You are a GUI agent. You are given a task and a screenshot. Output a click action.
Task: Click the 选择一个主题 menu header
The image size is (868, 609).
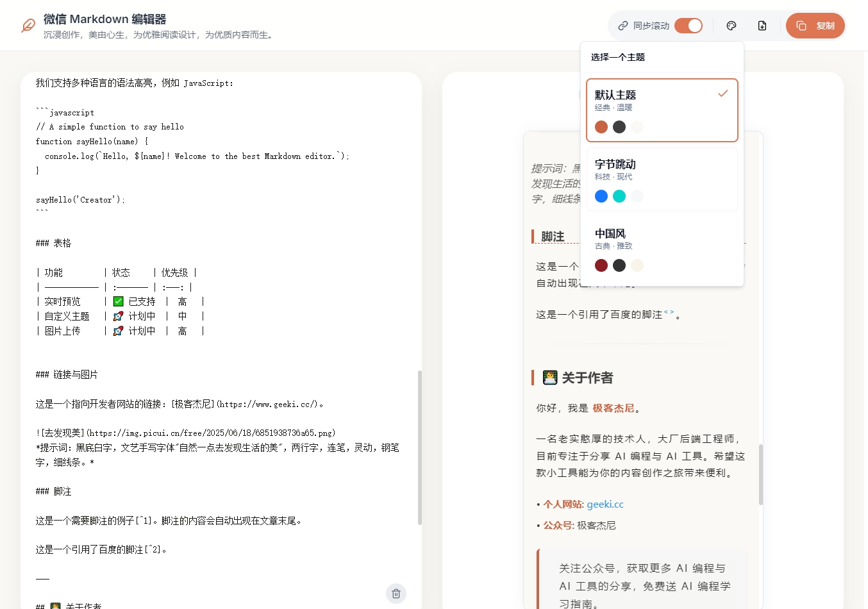[618, 57]
